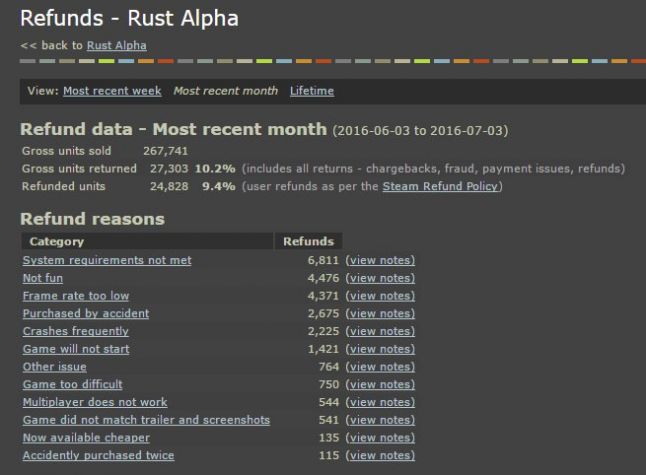Open Purchased by accident category
Screen dimensions: 646x475
[85, 313]
